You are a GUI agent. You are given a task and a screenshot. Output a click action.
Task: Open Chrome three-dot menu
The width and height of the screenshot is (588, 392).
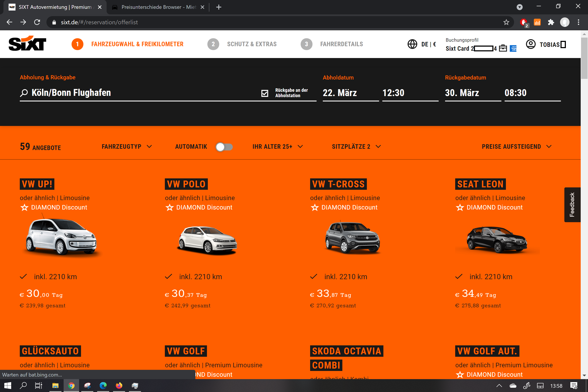(579, 22)
